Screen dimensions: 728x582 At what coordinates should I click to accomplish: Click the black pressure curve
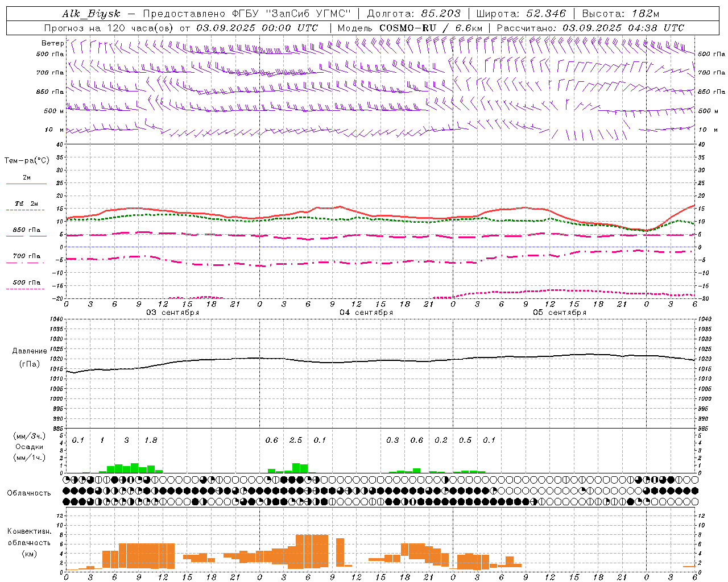(x=380, y=361)
